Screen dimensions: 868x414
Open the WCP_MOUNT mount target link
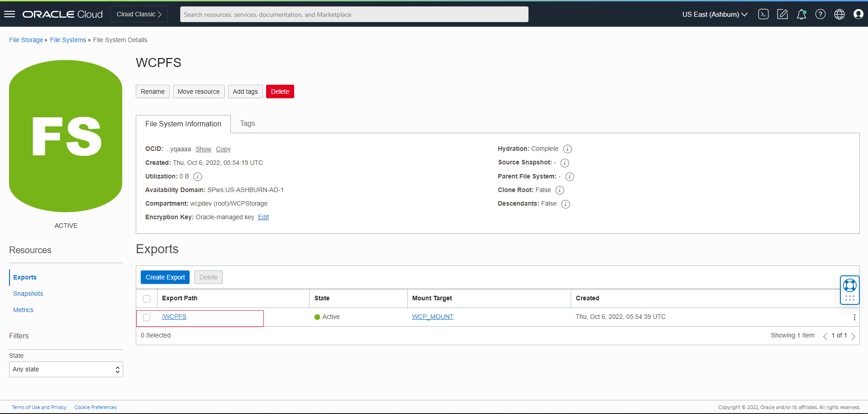coord(433,317)
